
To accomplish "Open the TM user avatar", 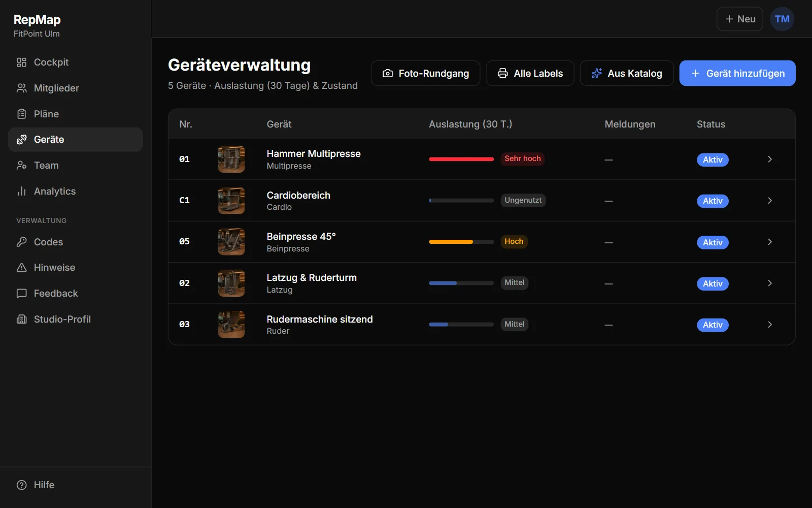I will tap(782, 19).
